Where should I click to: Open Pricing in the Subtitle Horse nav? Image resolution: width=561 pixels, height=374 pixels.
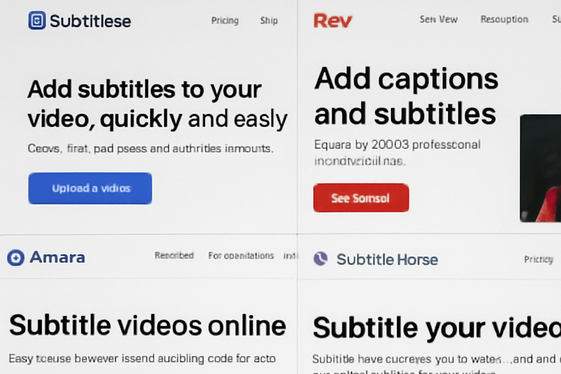[538, 259]
